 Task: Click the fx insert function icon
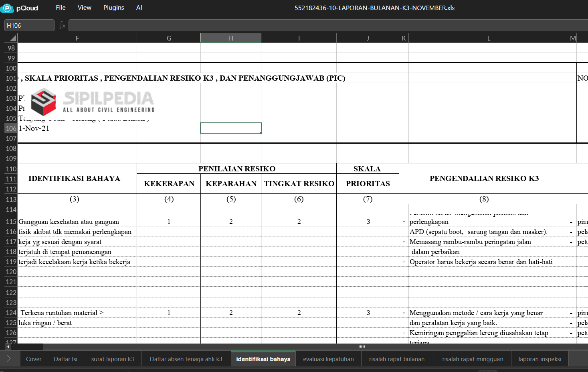pyautogui.click(x=62, y=25)
